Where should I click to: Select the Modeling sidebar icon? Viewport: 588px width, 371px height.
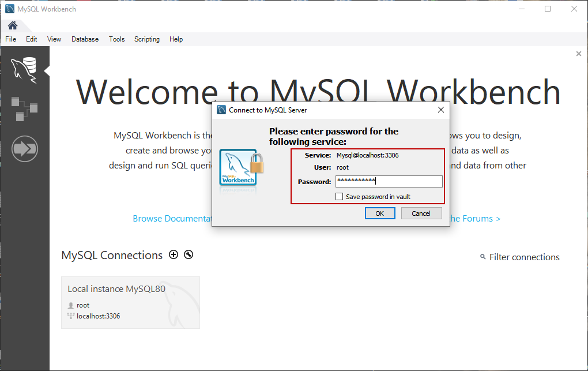[x=24, y=110]
